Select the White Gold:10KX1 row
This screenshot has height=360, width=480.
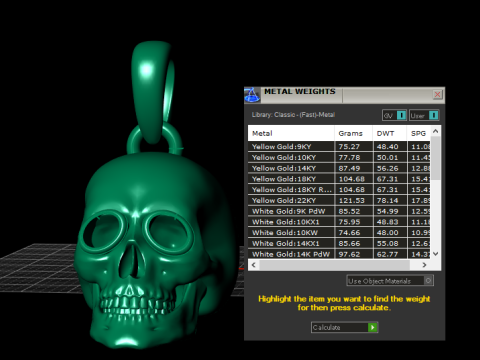pyautogui.click(x=339, y=222)
